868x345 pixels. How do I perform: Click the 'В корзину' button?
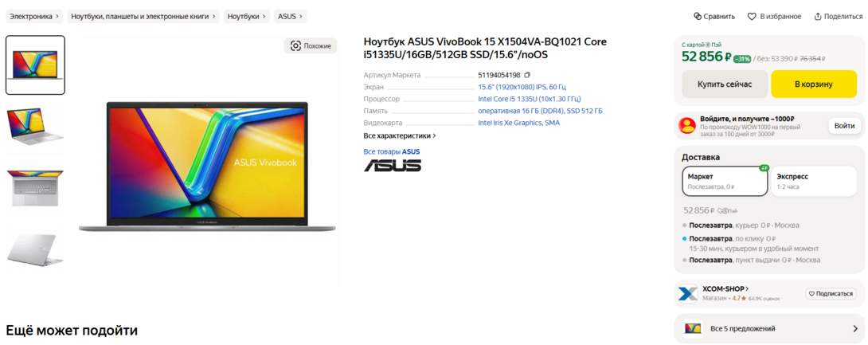pos(814,84)
